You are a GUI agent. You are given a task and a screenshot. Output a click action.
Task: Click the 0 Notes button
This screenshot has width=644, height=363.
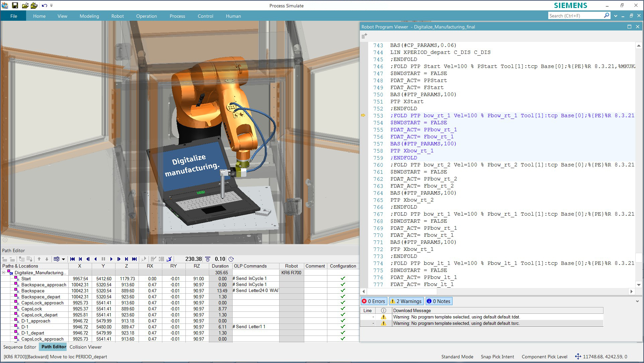439,301
